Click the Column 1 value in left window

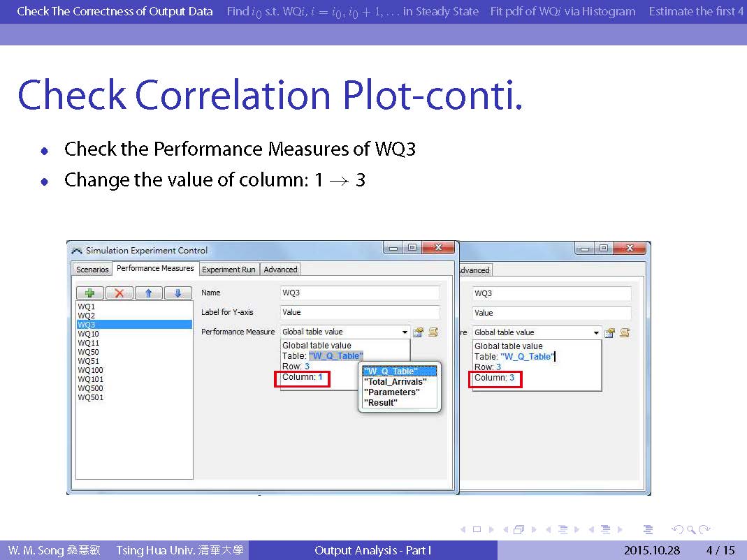point(320,378)
